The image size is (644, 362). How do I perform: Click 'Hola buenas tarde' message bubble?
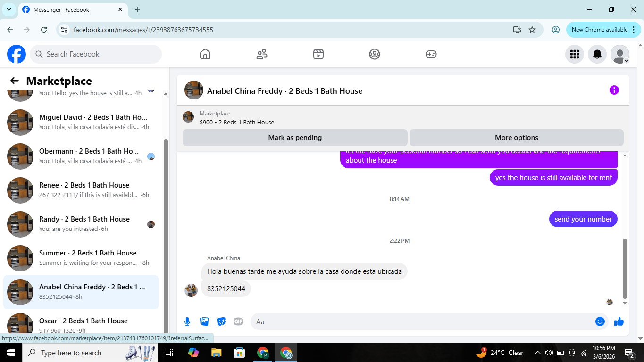304,271
